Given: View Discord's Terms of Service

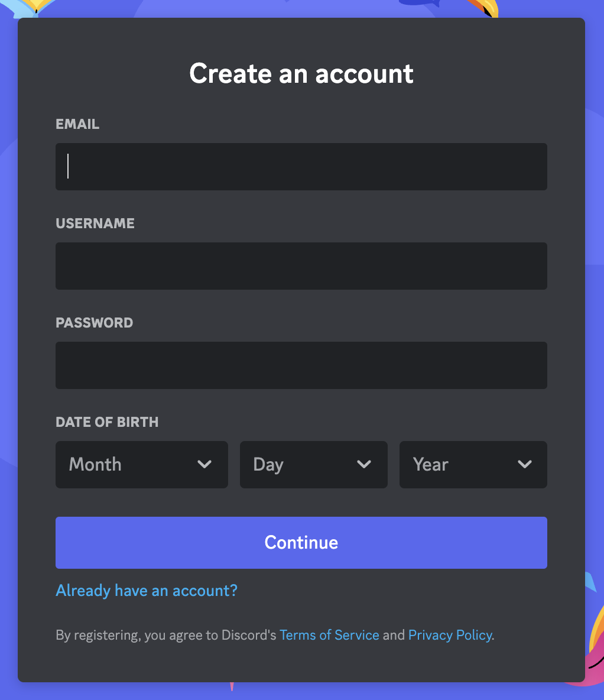Looking at the screenshot, I should pos(329,634).
